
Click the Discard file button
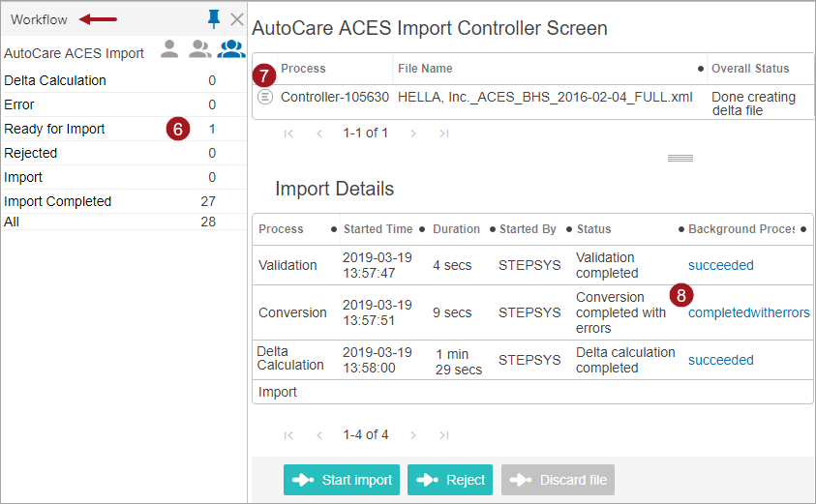pos(558,480)
